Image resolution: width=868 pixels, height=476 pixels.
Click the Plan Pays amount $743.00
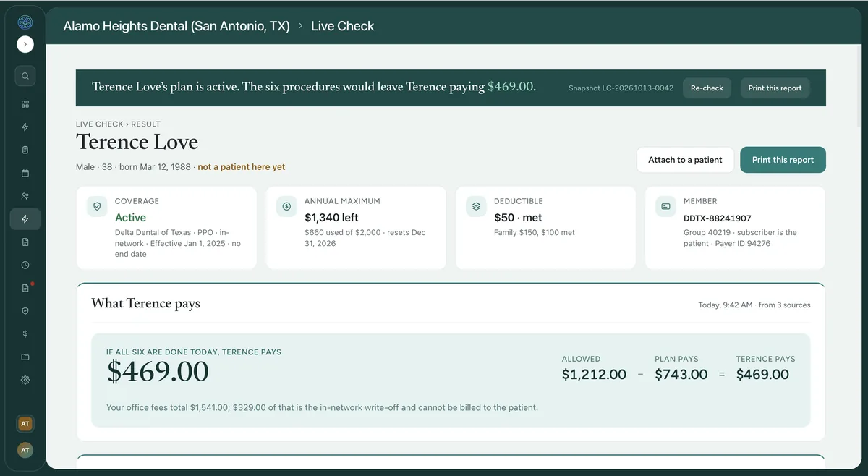click(x=681, y=375)
